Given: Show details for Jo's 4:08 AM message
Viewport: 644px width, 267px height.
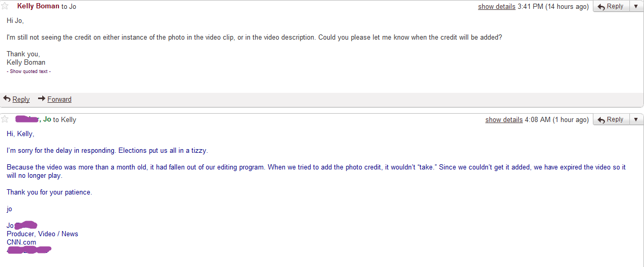Looking at the screenshot, I should click(504, 120).
